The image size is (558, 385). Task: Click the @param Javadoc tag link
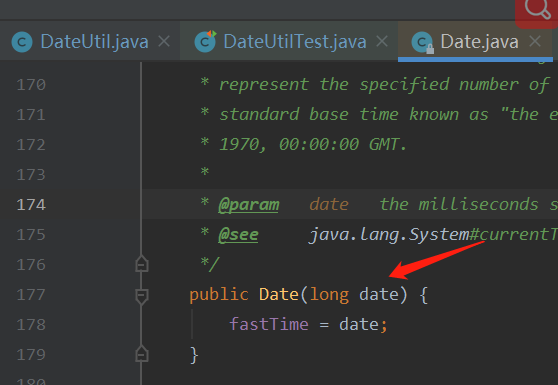click(249, 205)
